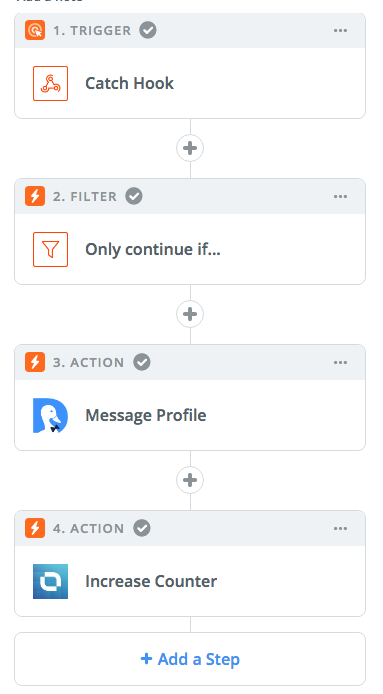This screenshot has width=383, height=694.
Task: Insert a step between Trigger and Filter
Action: [x=190, y=148]
